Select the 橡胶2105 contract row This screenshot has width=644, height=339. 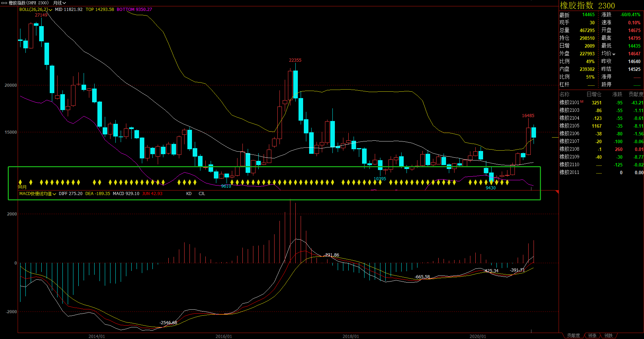tap(569, 126)
